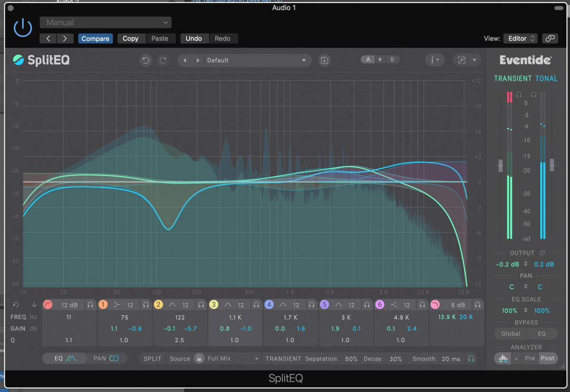
Task: Solo the transient channel via headphone icon
Action: pyautogui.click(x=519, y=95)
